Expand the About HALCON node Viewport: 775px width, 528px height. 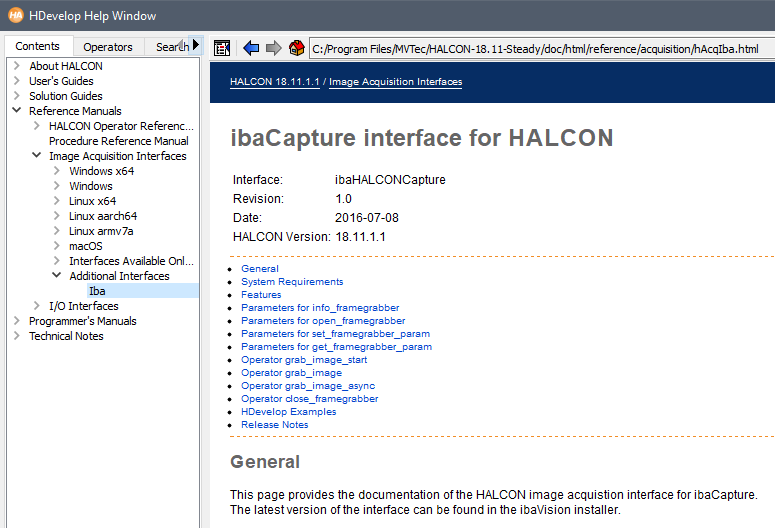pos(16,66)
